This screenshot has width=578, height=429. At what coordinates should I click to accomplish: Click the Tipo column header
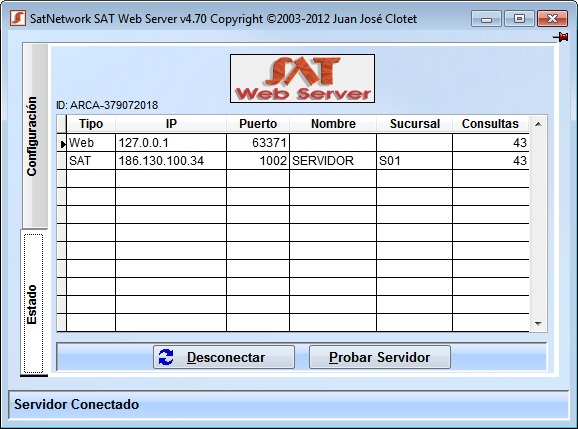[91, 124]
